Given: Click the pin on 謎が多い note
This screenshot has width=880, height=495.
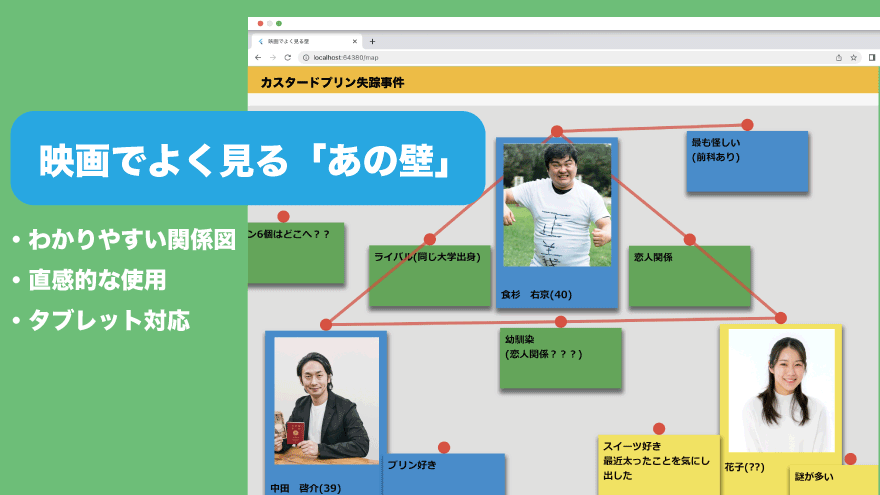Looking at the screenshot, I should [850, 459].
